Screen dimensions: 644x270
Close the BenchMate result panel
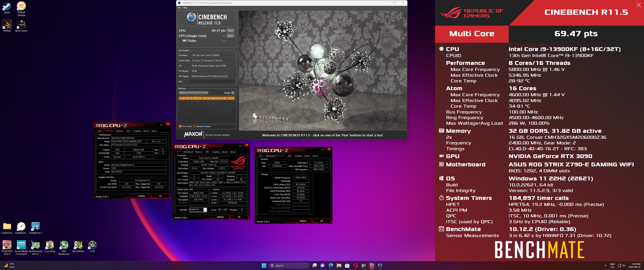(x=639, y=5)
